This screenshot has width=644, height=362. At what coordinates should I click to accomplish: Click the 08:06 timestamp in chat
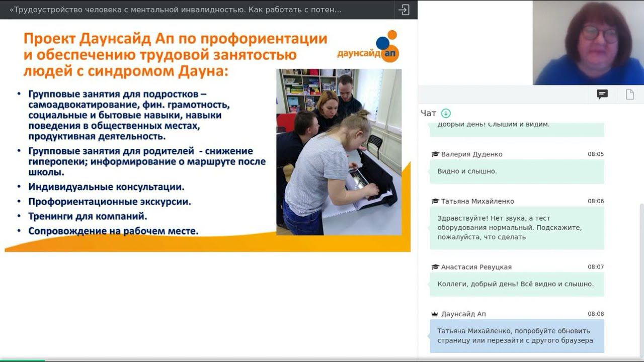tap(596, 201)
